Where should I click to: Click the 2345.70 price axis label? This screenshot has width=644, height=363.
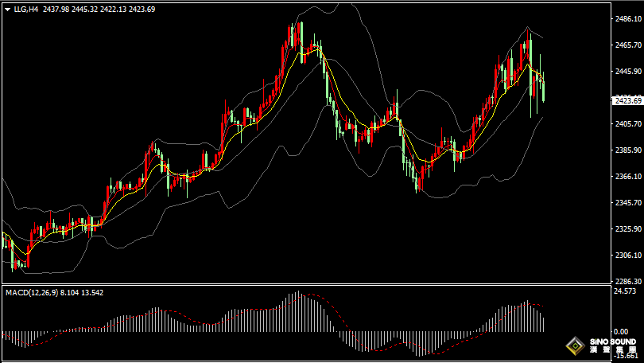tap(627, 203)
